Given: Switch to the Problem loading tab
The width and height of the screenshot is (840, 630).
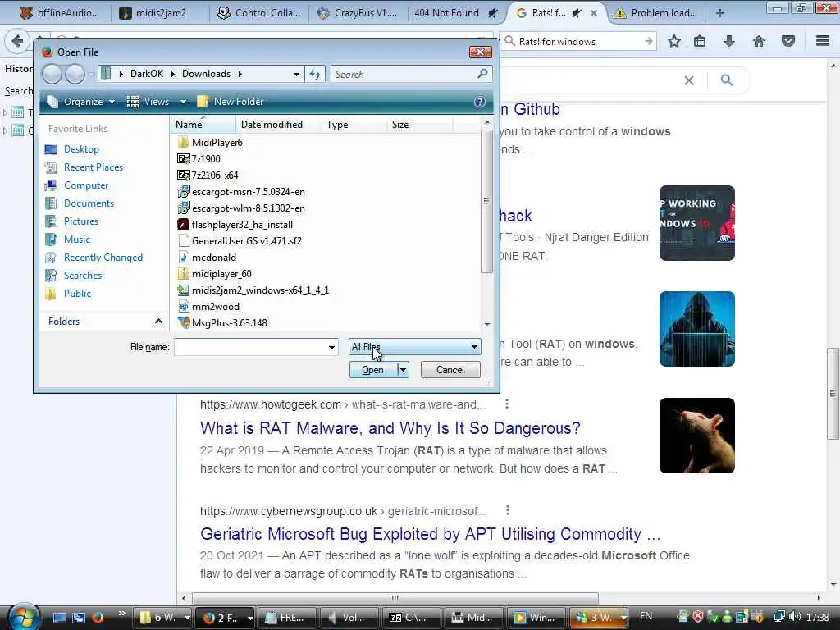Looking at the screenshot, I should point(656,13).
